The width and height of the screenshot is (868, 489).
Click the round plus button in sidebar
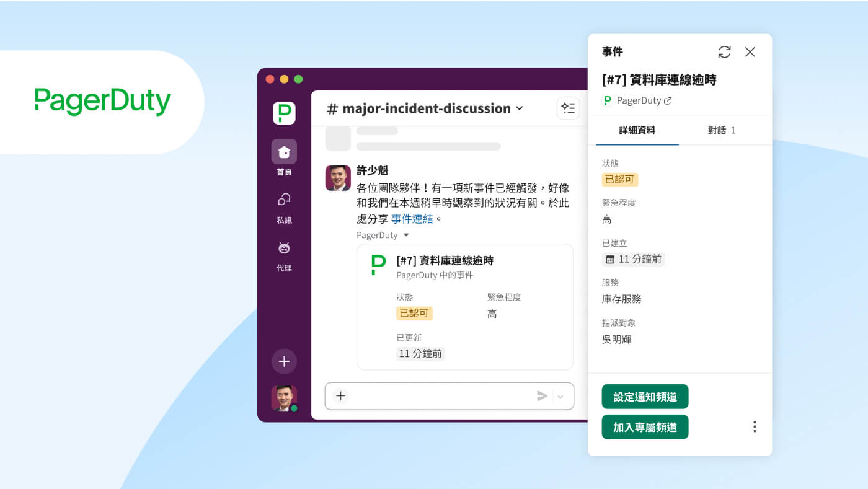[x=284, y=361]
